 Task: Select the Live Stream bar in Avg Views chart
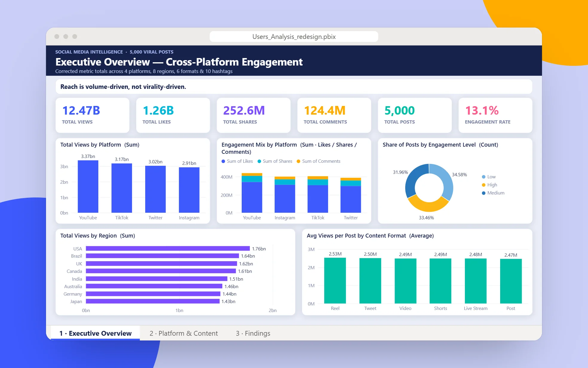coord(476,281)
